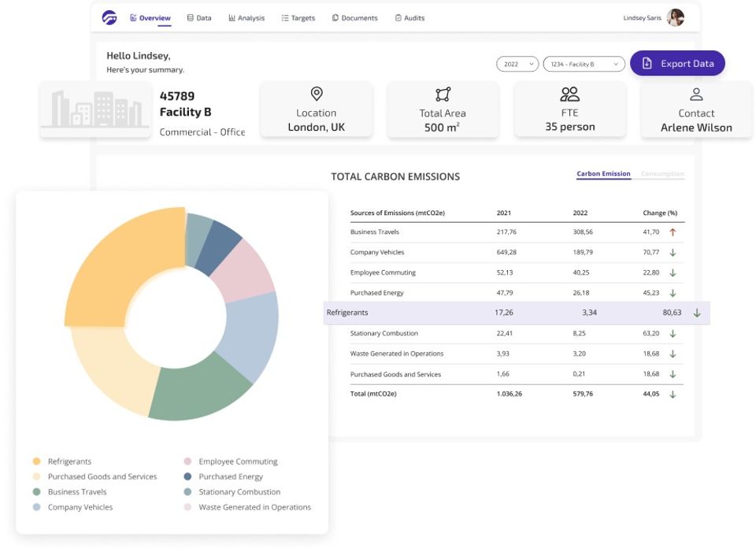Click the Stationary Combustion table label

point(384,333)
